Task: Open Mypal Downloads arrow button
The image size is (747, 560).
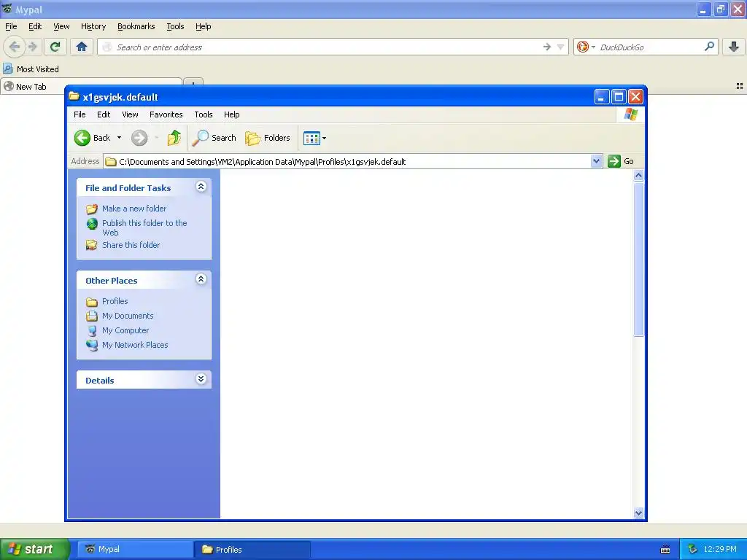Action: tap(734, 47)
